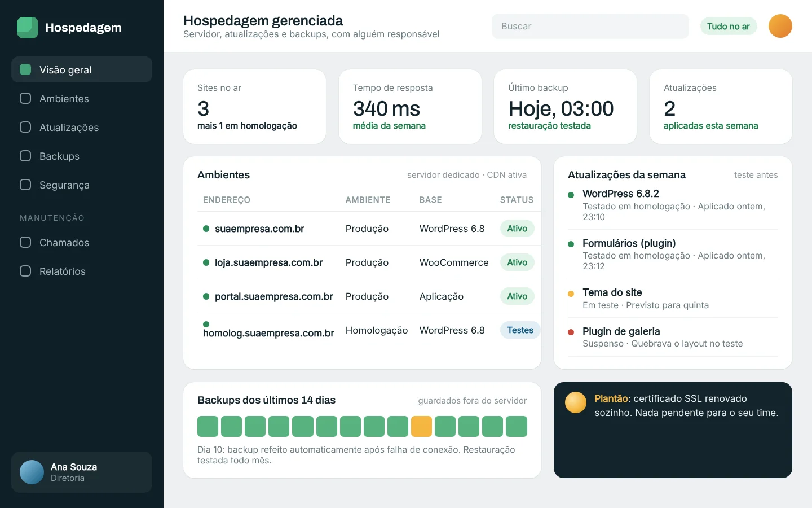
Task: Click the red dot beside Plugin de galeria
Action: [x=571, y=332]
